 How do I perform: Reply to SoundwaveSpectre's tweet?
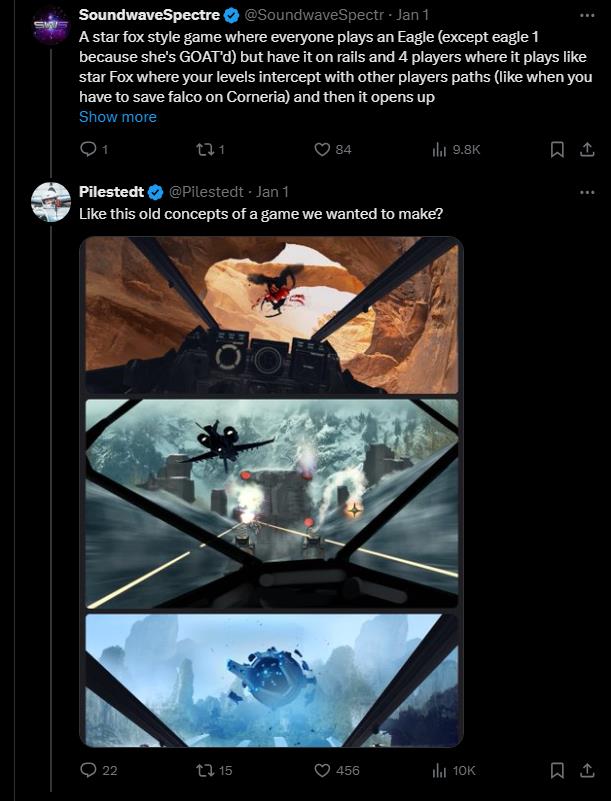tap(88, 149)
